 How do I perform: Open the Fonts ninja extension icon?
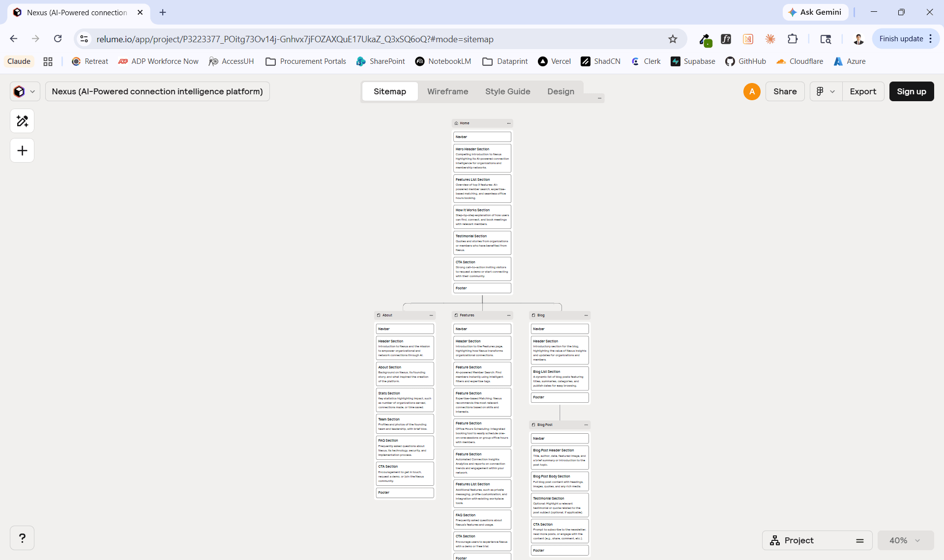coord(726,39)
